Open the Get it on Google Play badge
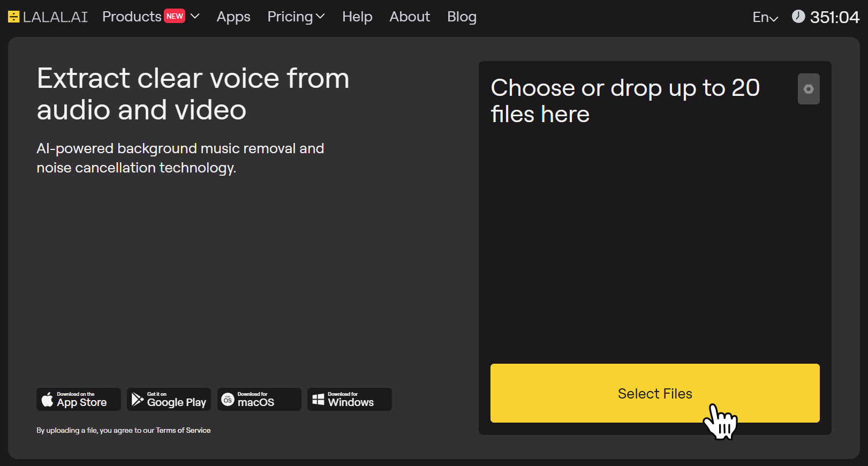The height and width of the screenshot is (466, 868). click(x=169, y=400)
